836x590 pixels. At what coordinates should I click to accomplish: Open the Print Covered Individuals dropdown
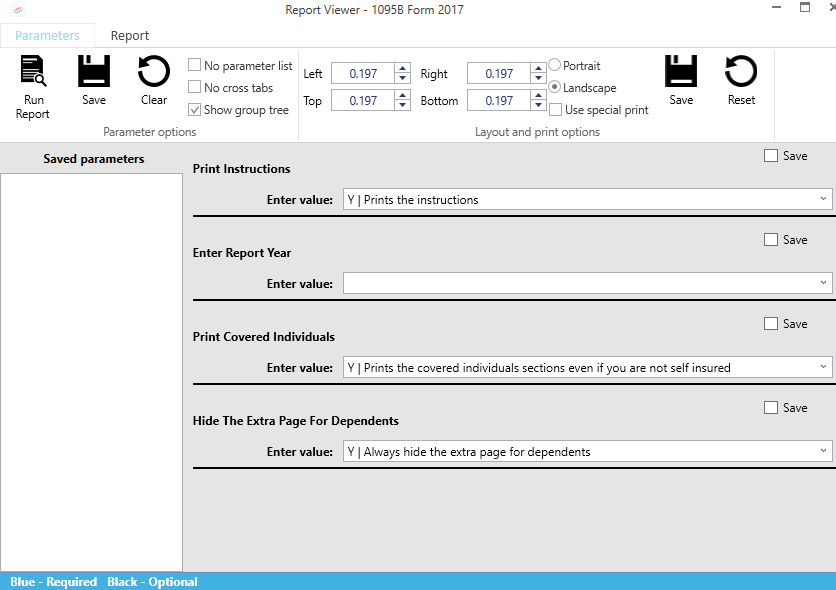[823, 367]
